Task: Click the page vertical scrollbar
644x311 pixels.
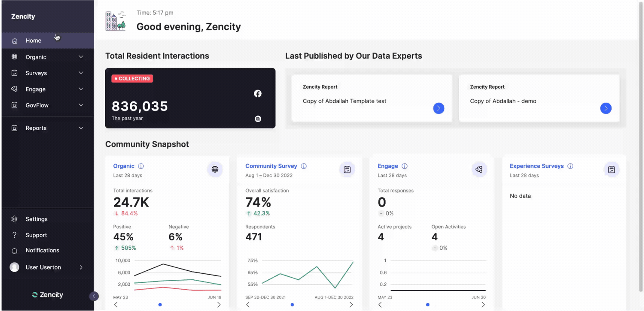Action: pos(641,147)
